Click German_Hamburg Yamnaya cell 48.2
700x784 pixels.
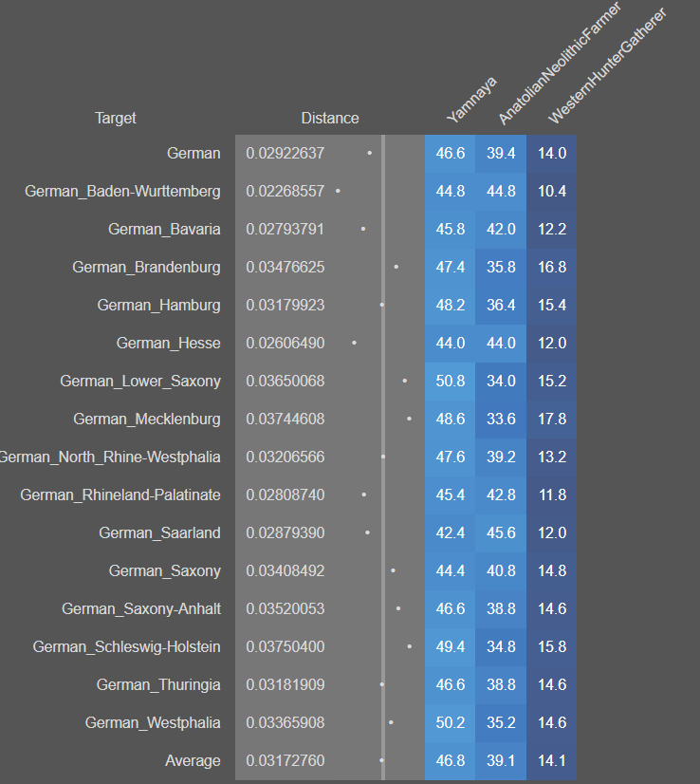coord(451,305)
